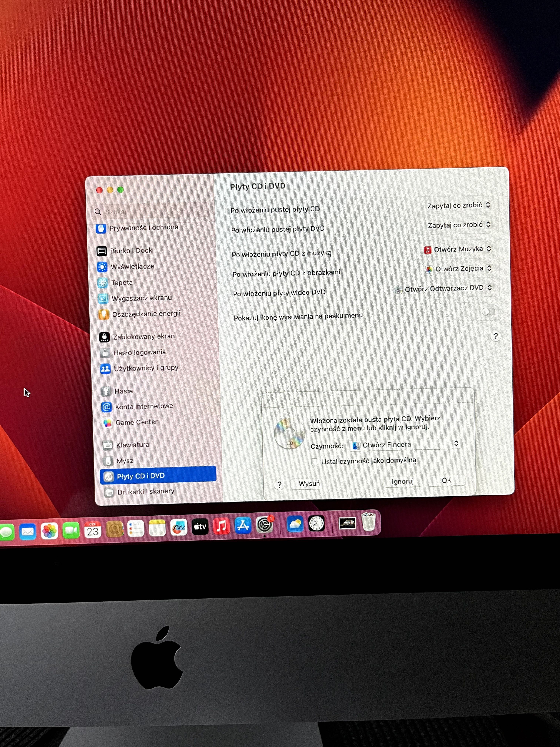Maximize the System Settings window
Screen dimensions: 560x747
pos(121,190)
